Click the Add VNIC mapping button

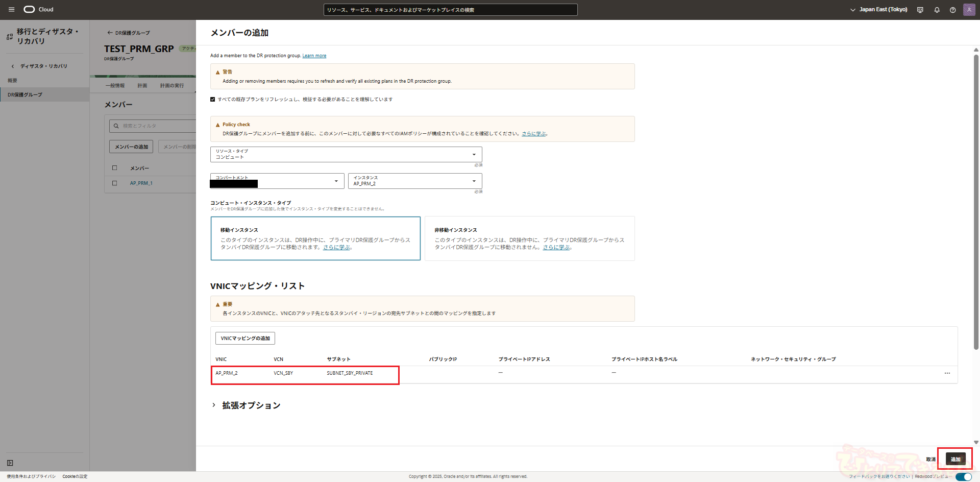coord(245,339)
